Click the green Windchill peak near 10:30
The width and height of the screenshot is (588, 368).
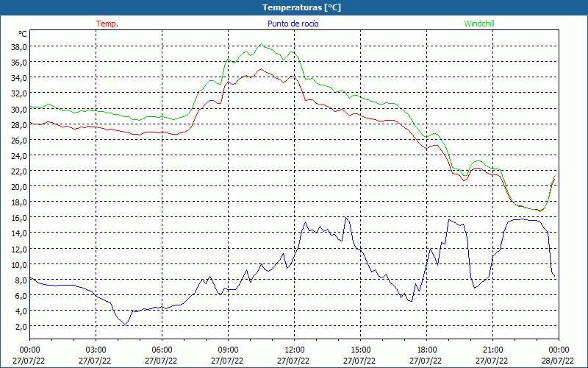pos(262,44)
